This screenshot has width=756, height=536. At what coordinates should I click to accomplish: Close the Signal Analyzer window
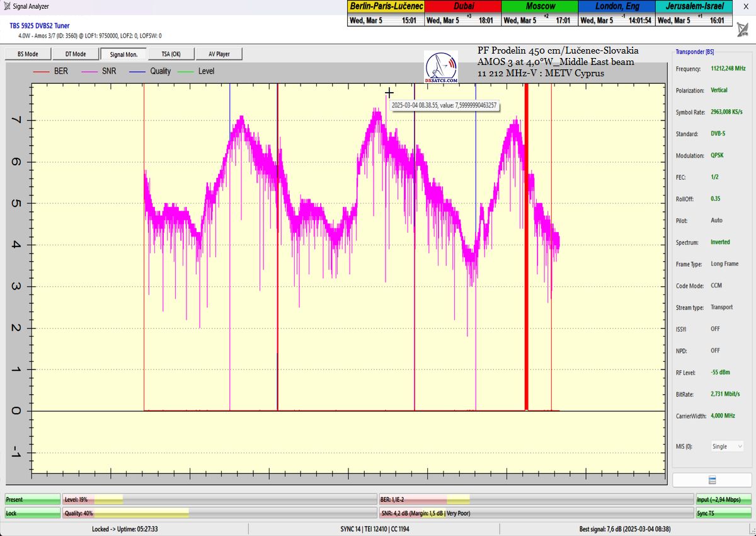coord(745,6)
